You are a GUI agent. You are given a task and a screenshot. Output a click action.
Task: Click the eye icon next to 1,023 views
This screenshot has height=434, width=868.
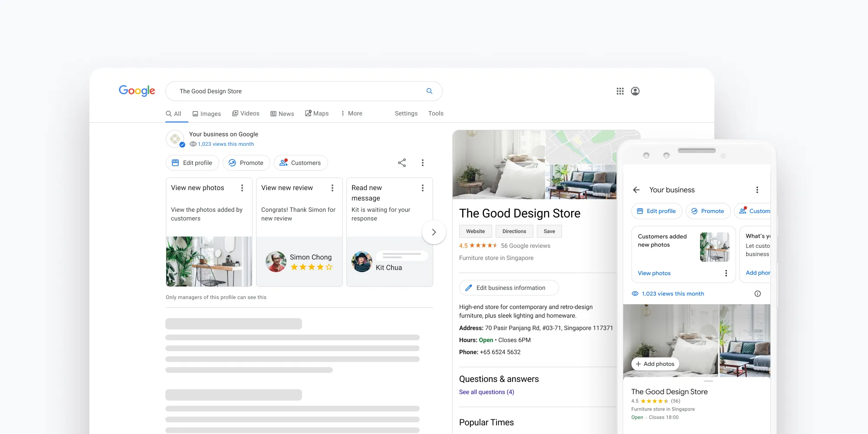193,144
